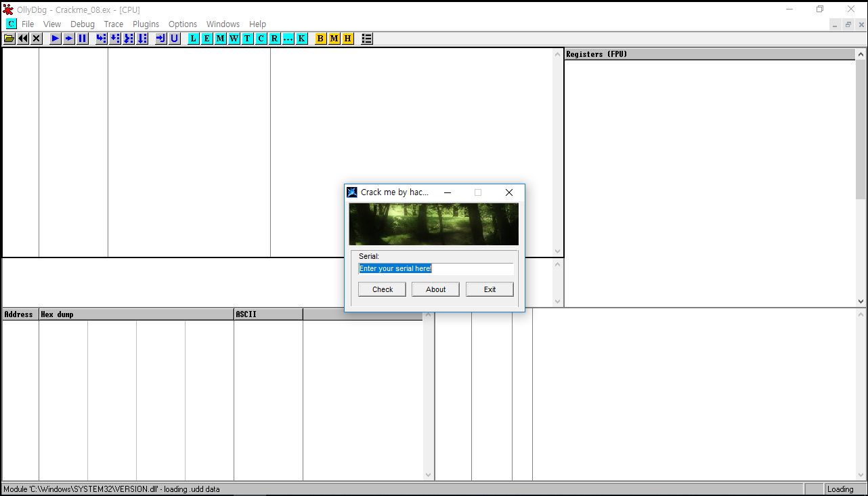This screenshot has height=496, width=868.
Task: Open the Options menu
Action: (x=183, y=24)
